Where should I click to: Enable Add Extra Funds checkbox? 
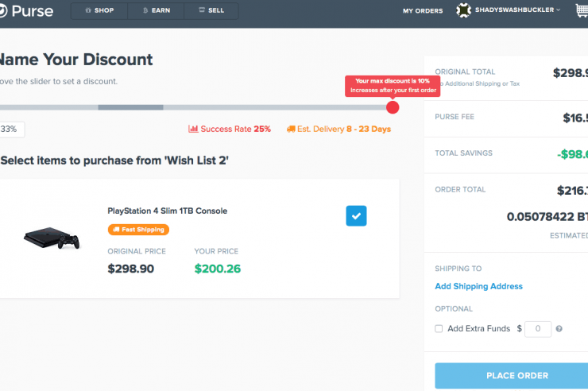[439, 329]
